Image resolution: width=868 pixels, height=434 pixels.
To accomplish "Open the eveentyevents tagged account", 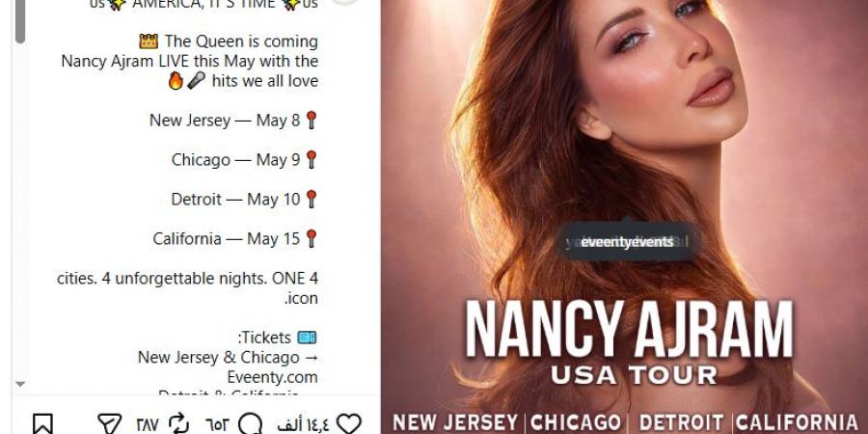I will [x=627, y=242].
